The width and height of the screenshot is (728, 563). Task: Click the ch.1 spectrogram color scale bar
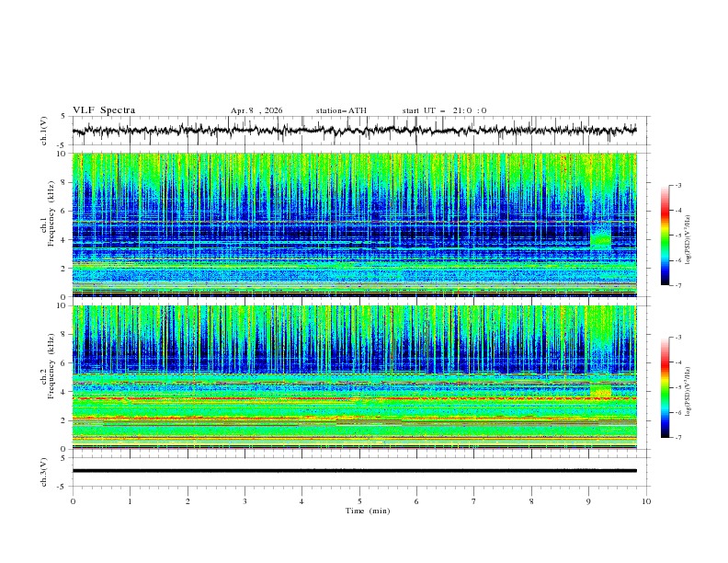pyautogui.click(x=665, y=236)
